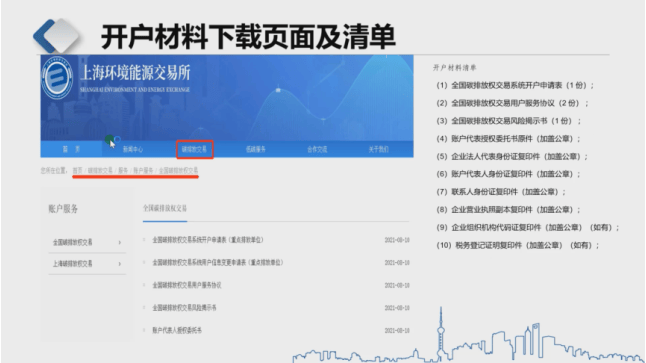Click checklist item (5) 企业法人代表身份证复印件
The height and width of the screenshot is (363, 646).
tap(512, 157)
